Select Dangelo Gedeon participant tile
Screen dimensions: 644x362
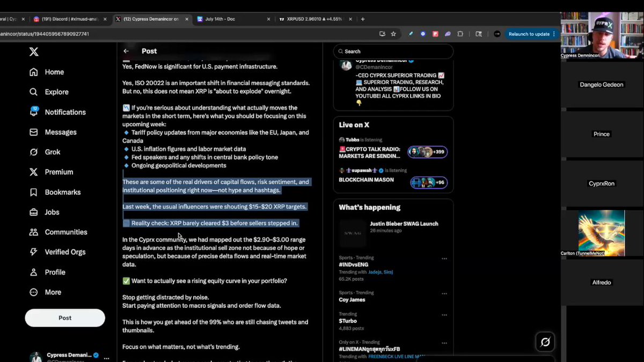click(x=602, y=85)
